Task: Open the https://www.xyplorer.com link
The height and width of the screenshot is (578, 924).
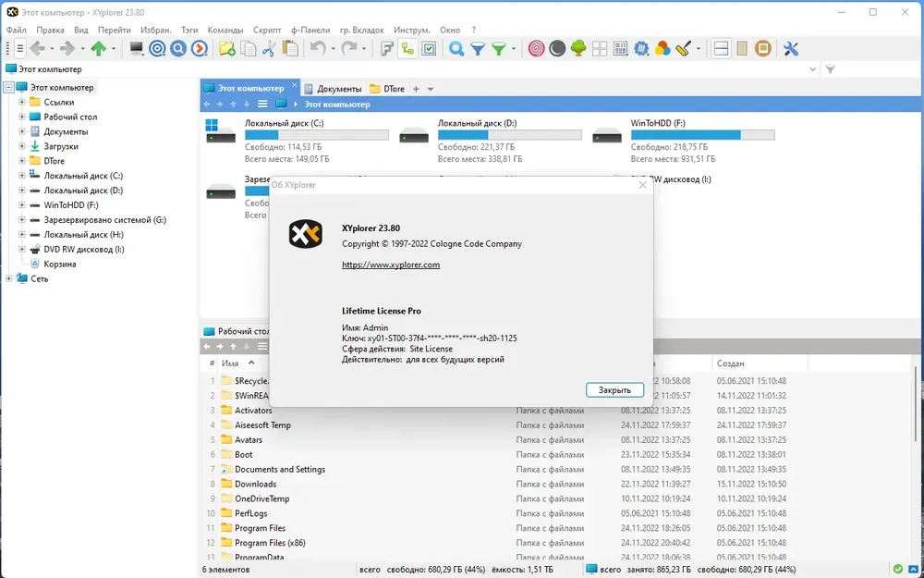Action: [x=391, y=264]
